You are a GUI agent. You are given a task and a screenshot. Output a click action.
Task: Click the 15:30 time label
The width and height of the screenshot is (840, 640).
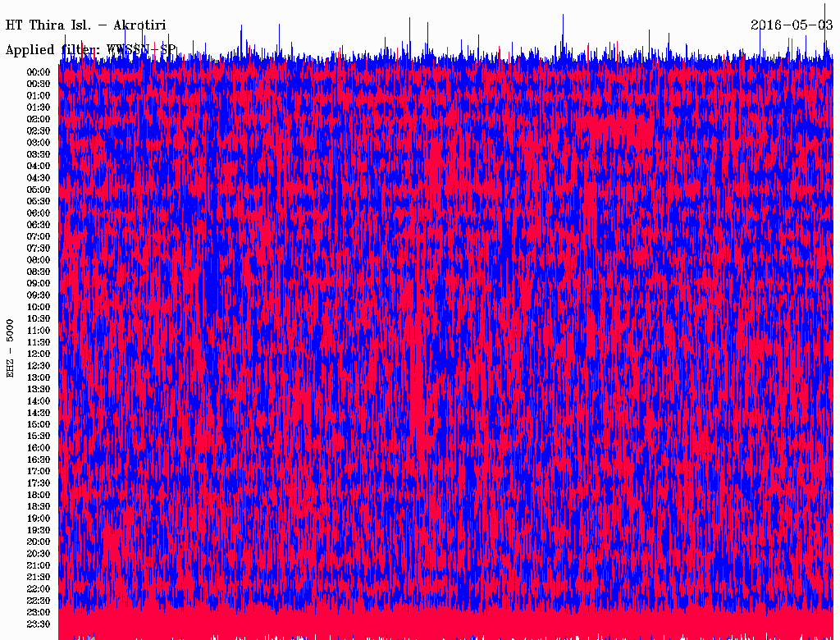coord(39,437)
